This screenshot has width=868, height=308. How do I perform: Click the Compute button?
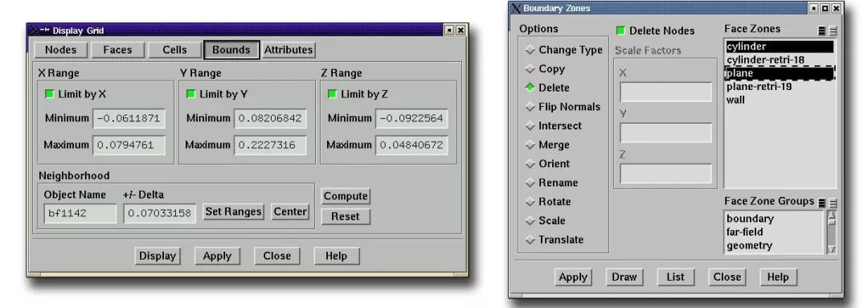(x=346, y=196)
